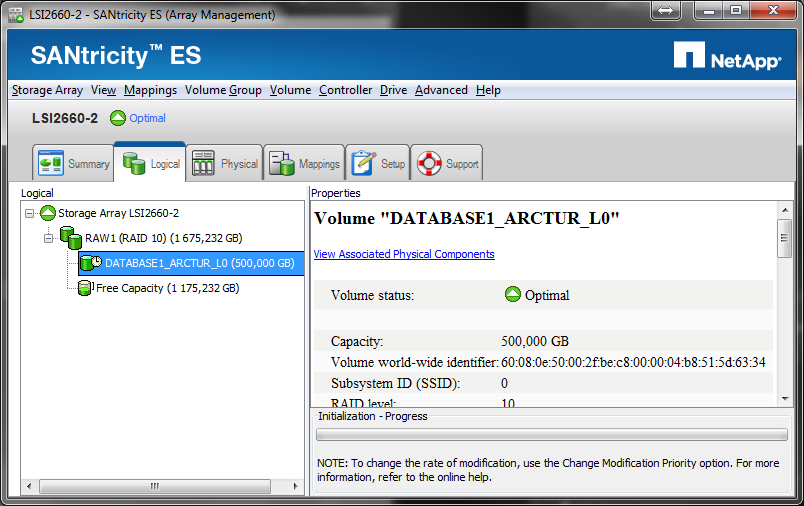Collapse the RAW1 (RAID 10) volume group node
Viewport: 804px width, 506px height.
48,238
